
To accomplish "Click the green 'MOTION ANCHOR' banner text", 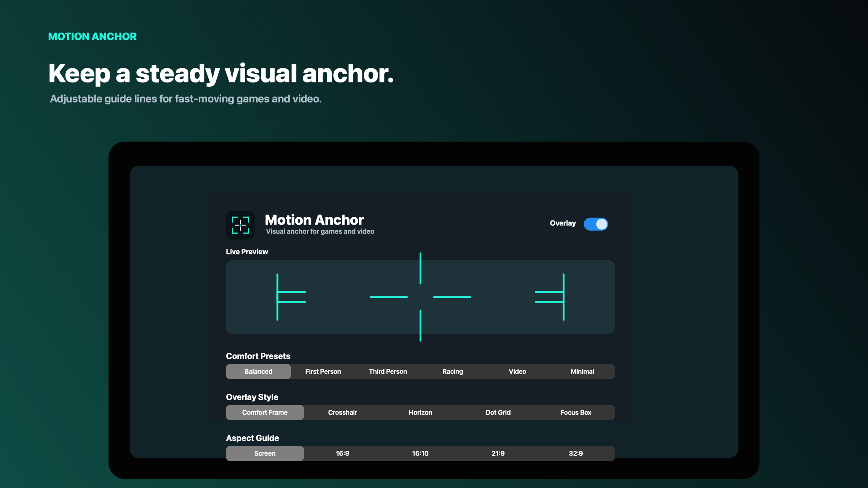I will coord(93,37).
